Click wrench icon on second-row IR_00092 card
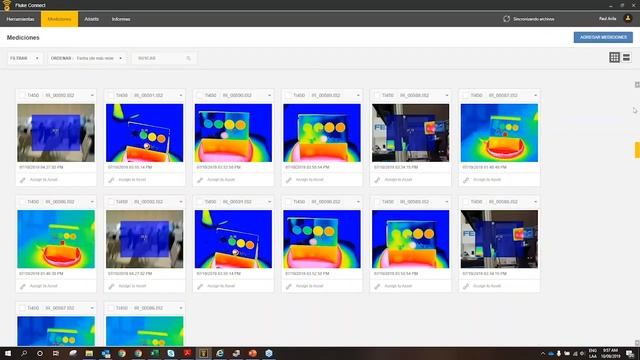 coord(111,286)
